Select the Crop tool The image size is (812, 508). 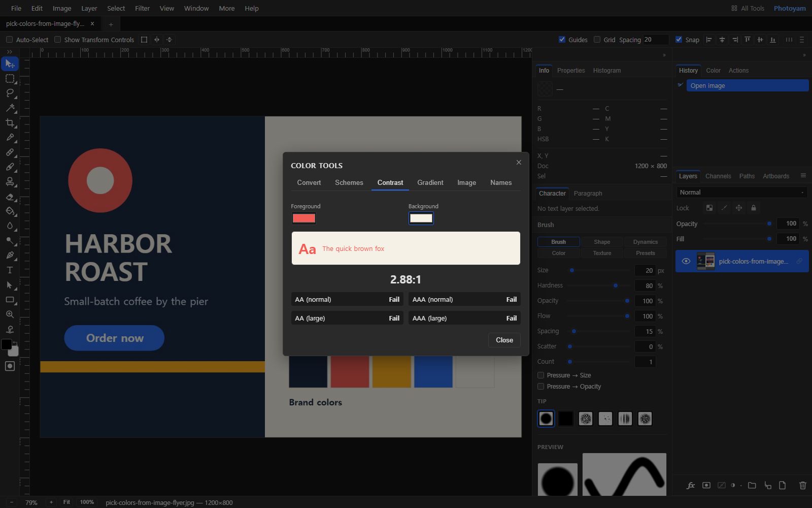coord(10,122)
